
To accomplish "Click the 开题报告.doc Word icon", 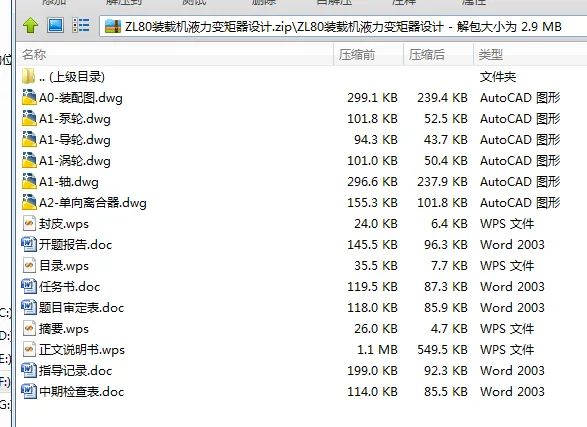I will pos(29,244).
